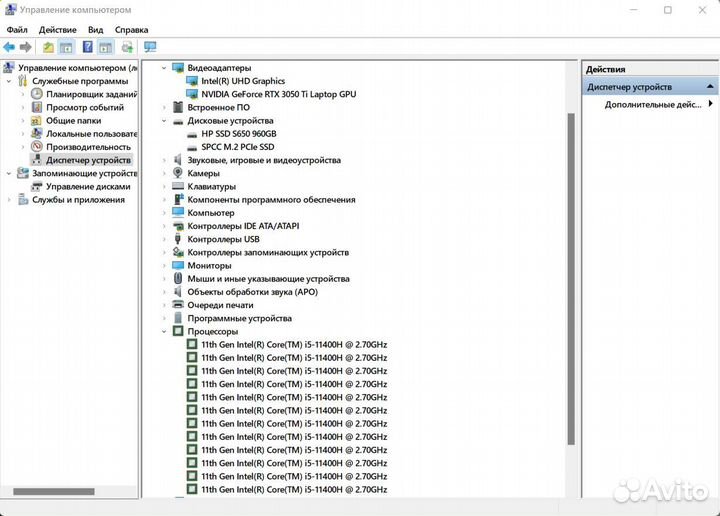Select the HP SSD S650 960GB disk
Screen dimensions: 720x516
[238, 133]
